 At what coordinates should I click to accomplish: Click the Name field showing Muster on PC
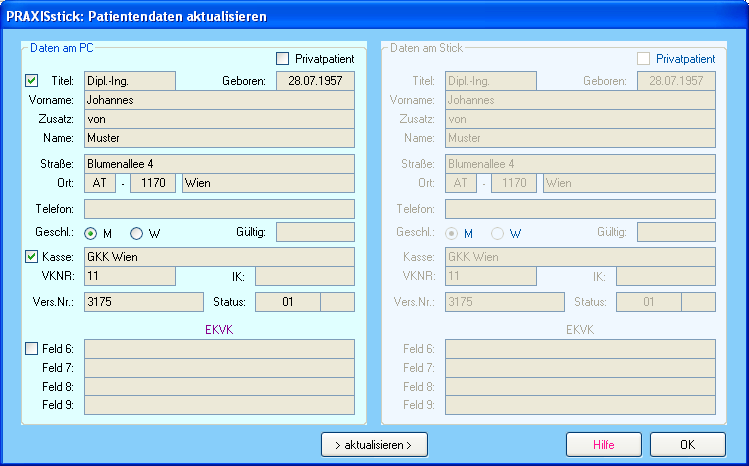click(x=219, y=138)
